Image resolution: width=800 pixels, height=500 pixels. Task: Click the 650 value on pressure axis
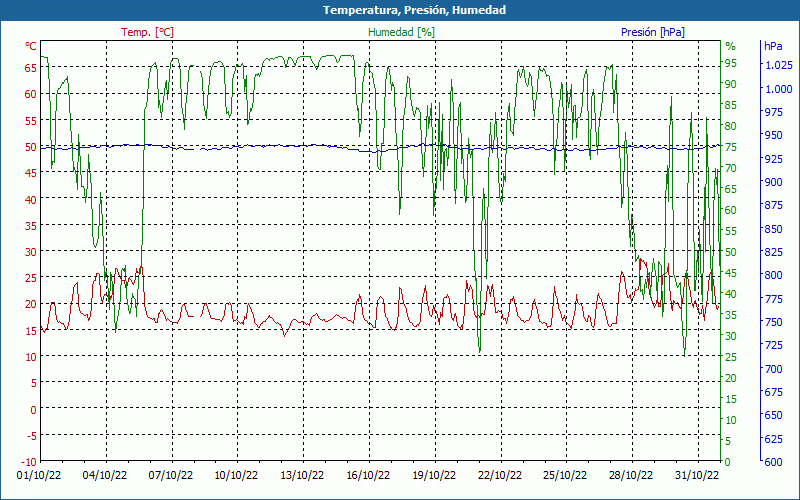[x=773, y=415]
